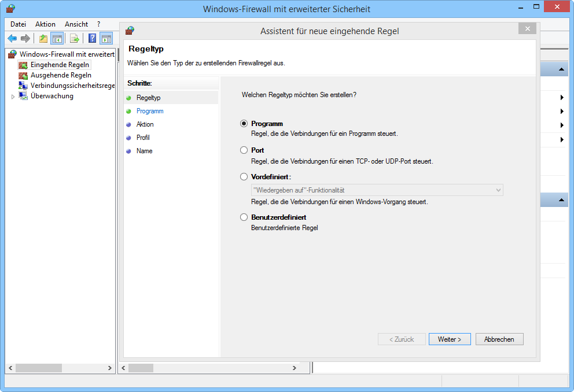Click the export list toolbar icon

coord(75,38)
